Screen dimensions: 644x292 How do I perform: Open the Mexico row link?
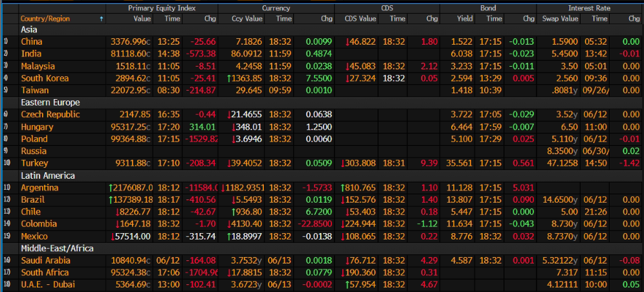(x=34, y=236)
